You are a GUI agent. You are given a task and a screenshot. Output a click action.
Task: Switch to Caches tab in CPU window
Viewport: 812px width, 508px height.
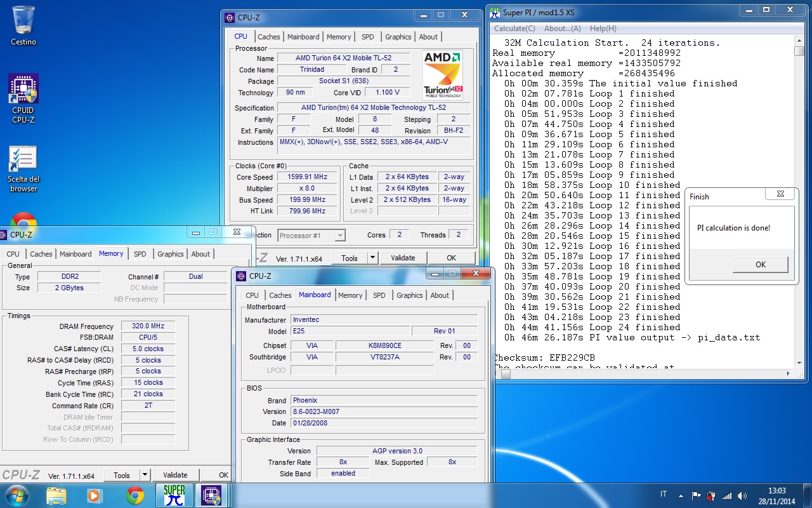(x=269, y=37)
